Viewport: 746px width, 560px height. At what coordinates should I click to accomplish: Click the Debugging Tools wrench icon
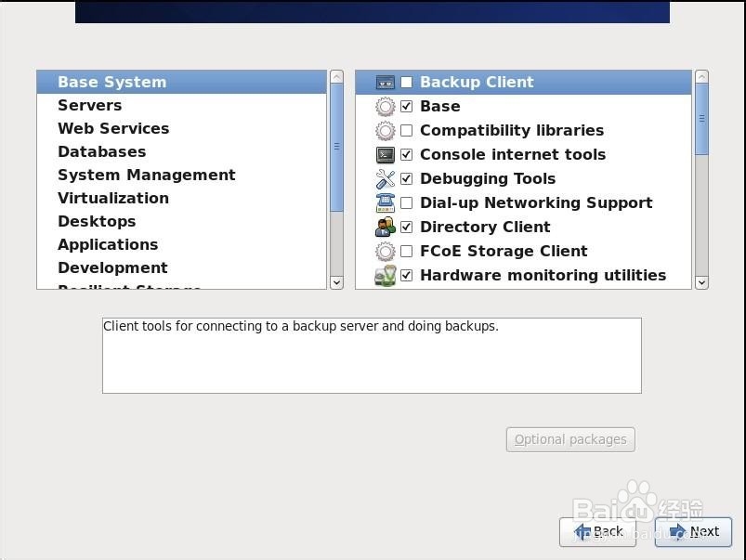tap(386, 178)
